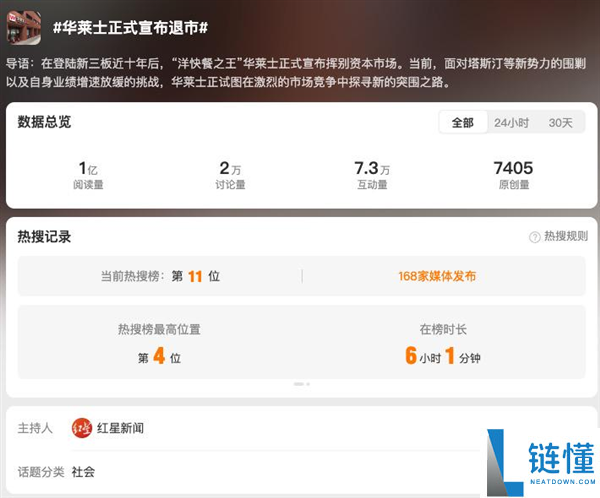Select the 导语 introduction paragraph
Viewport: 600px width, 498px height.
click(x=296, y=72)
